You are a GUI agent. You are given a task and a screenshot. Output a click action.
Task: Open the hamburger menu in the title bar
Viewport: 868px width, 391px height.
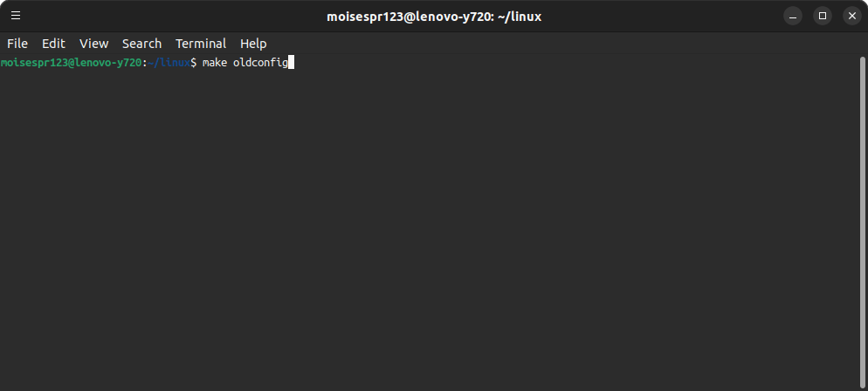pyautogui.click(x=16, y=16)
